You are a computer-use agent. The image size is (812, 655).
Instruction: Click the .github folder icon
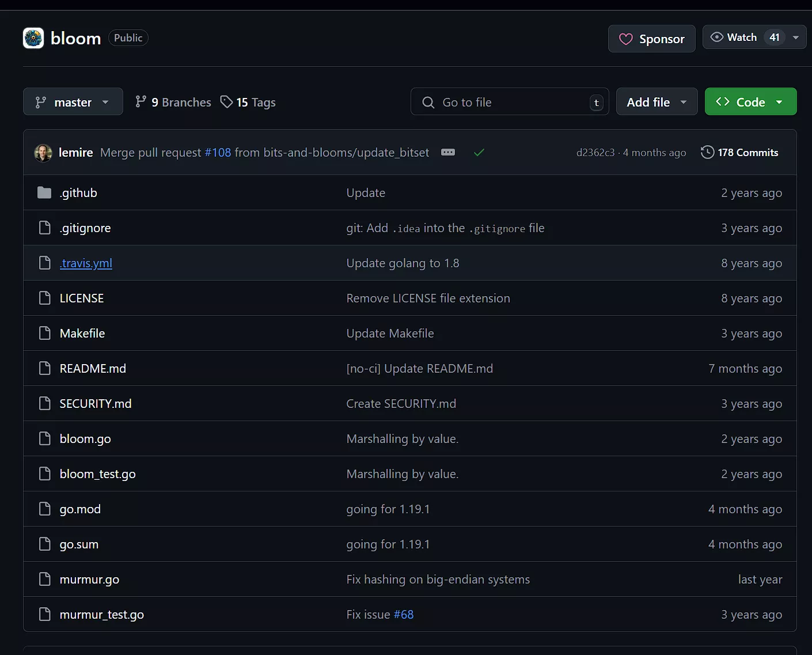(x=44, y=193)
